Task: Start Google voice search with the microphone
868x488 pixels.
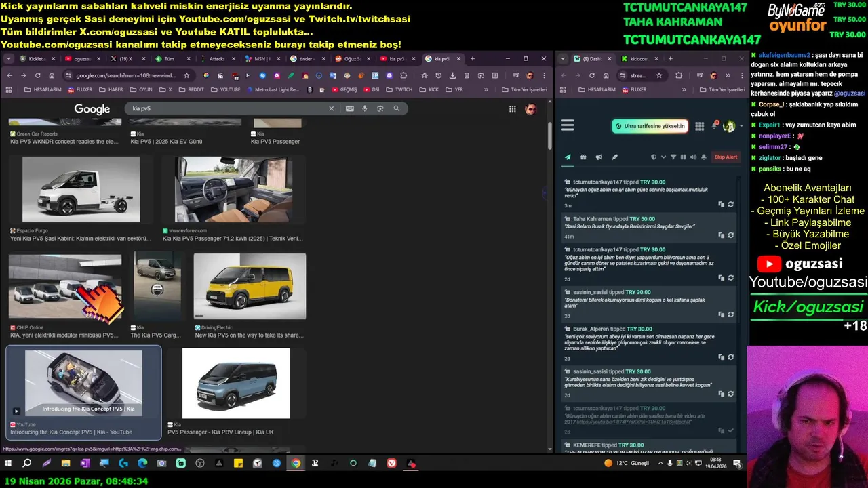Action: [x=365, y=108]
